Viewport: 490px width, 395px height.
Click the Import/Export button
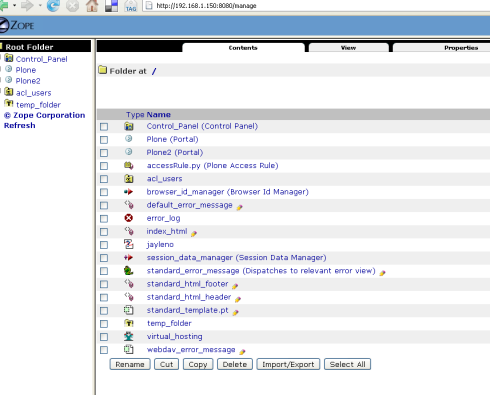[x=288, y=364]
